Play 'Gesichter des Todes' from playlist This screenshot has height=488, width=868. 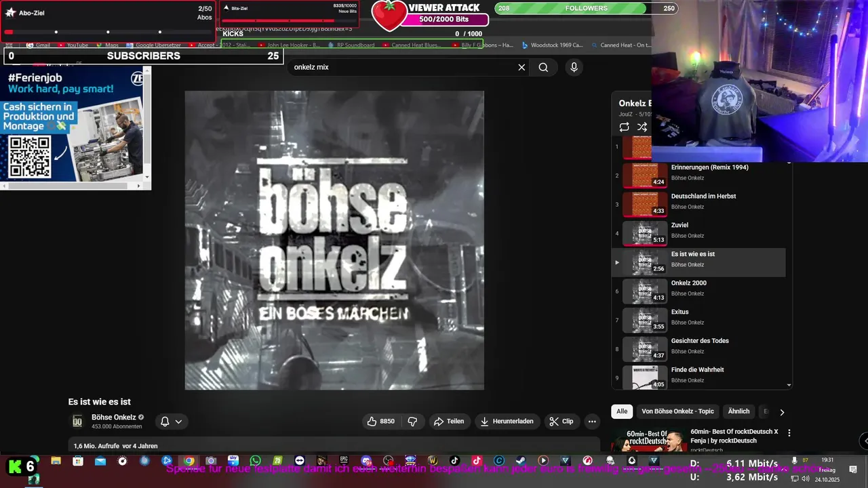[698, 349]
